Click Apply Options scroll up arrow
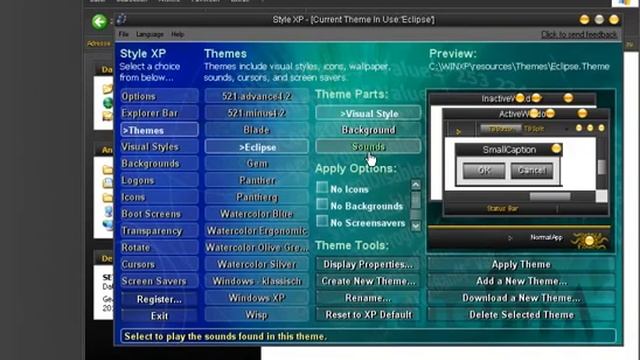640x360 pixels. click(x=416, y=185)
